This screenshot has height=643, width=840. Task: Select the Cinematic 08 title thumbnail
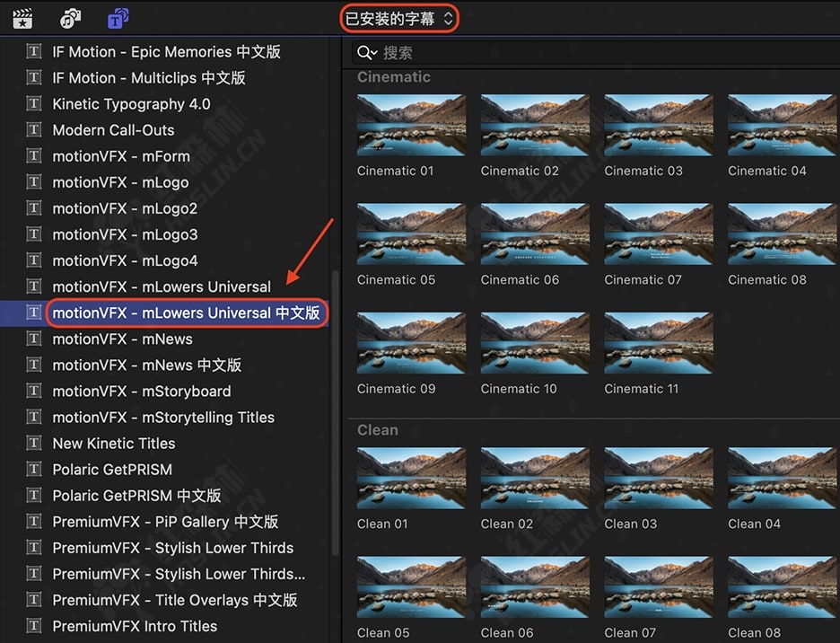pos(783,233)
